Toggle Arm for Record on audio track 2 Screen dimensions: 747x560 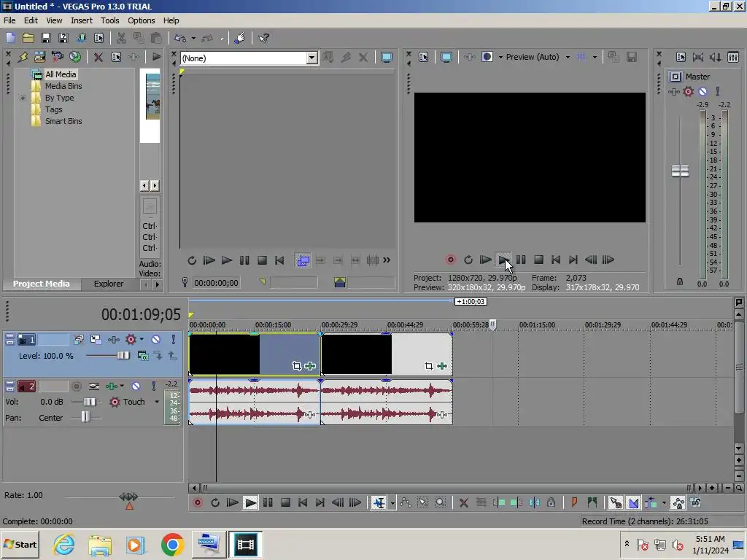click(76, 386)
